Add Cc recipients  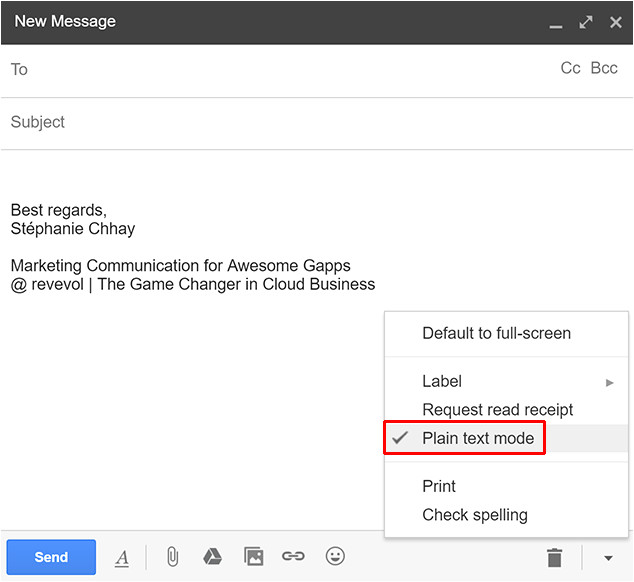570,68
